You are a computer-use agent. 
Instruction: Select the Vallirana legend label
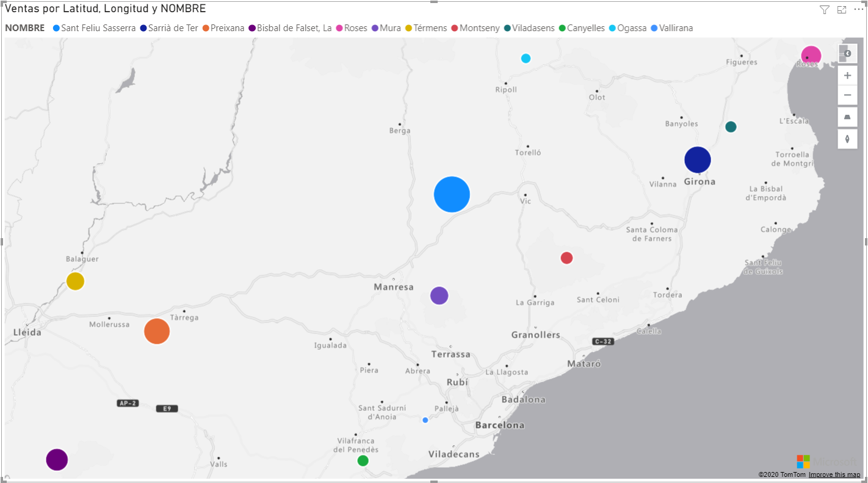[673, 28]
